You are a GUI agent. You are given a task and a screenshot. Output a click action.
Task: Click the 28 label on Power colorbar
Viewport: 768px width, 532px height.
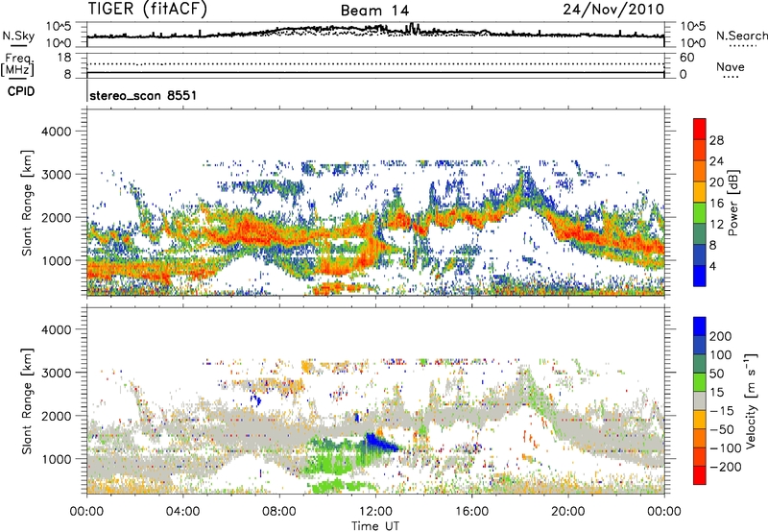click(716, 140)
